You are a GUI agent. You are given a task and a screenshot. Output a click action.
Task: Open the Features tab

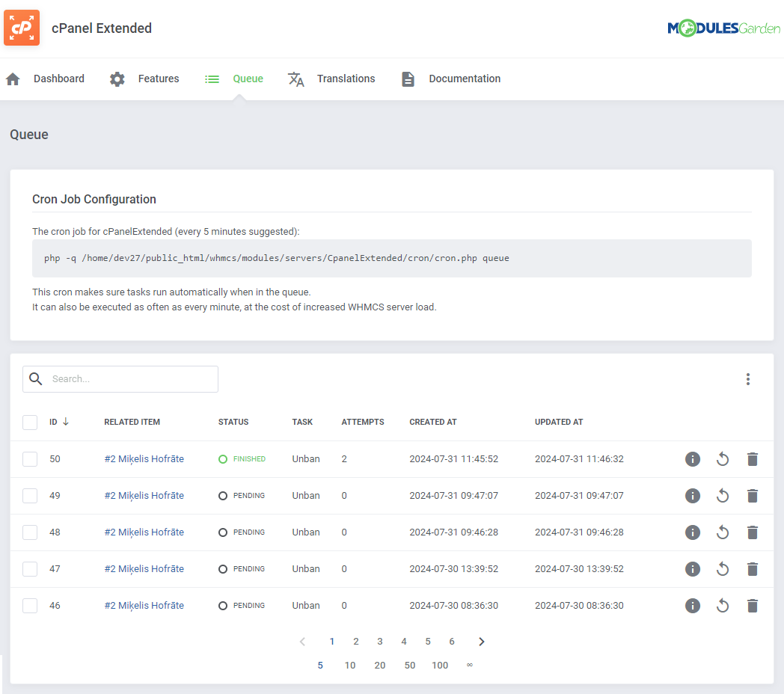[144, 79]
